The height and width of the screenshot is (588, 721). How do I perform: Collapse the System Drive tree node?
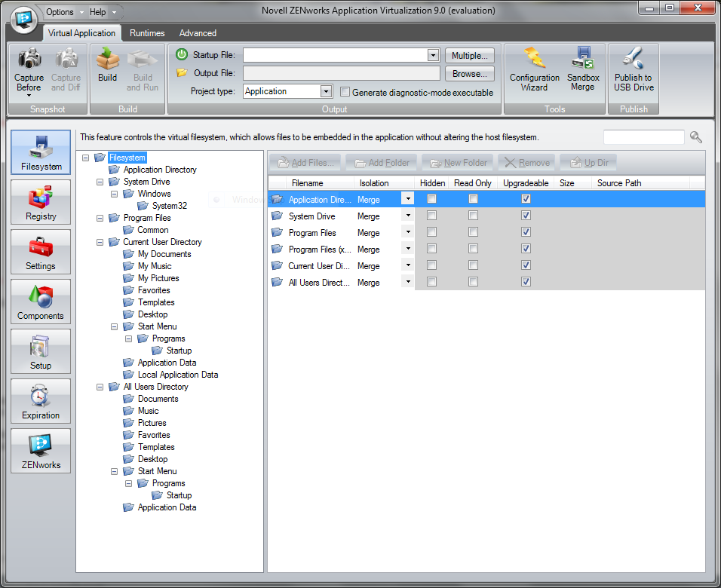click(x=100, y=182)
